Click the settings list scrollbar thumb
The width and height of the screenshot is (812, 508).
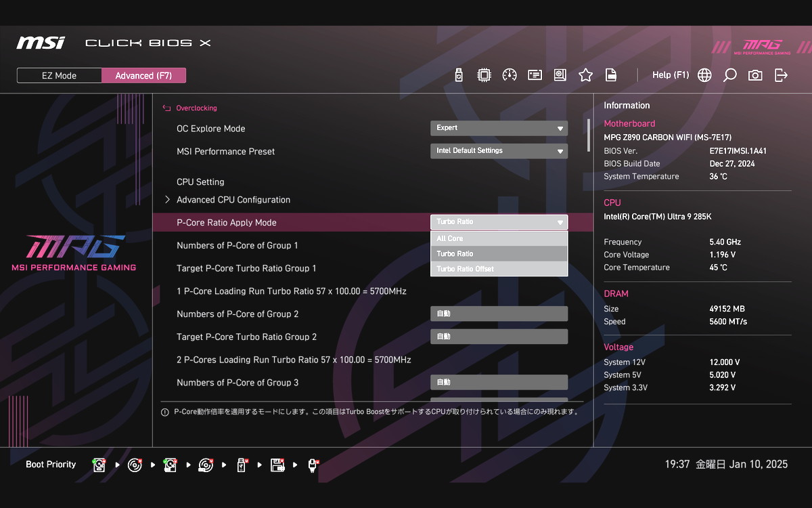point(589,135)
